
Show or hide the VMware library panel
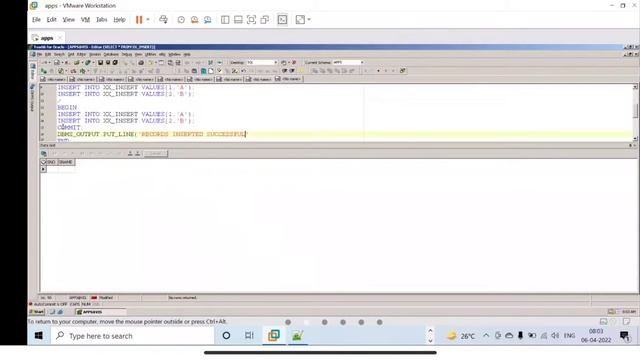coord(225,20)
